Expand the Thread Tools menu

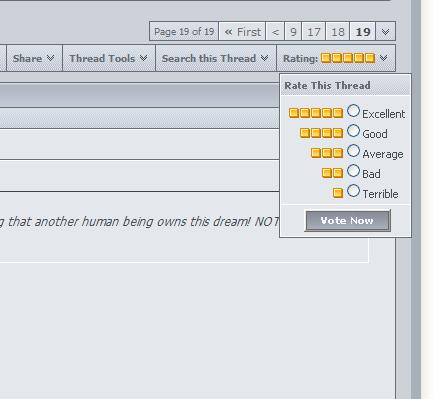click(x=109, y=58)
